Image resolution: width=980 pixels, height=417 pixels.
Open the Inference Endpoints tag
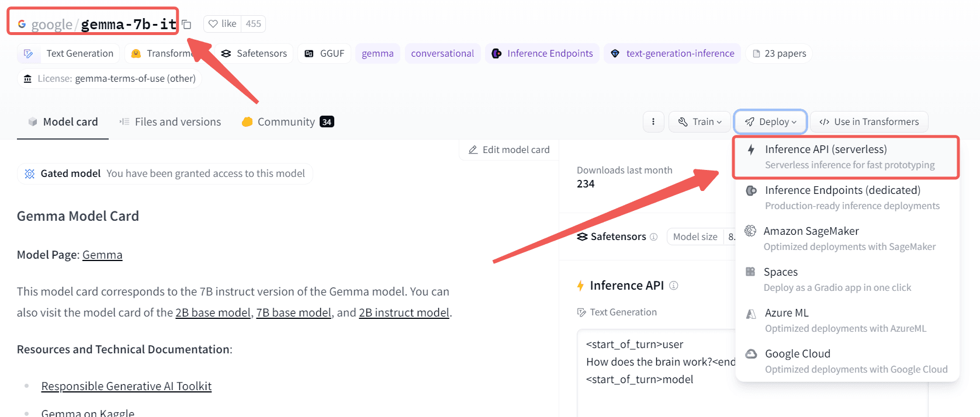[x=542, y=53]
